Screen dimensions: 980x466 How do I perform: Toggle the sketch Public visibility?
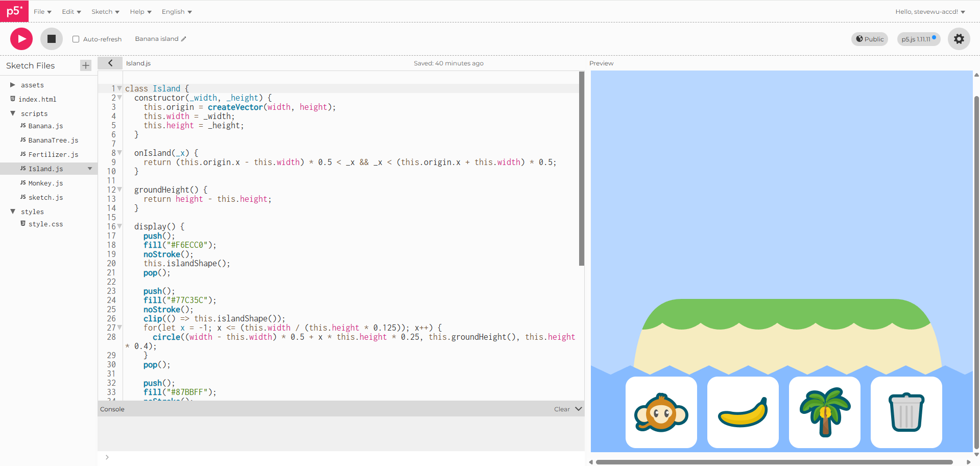point(869,39)
